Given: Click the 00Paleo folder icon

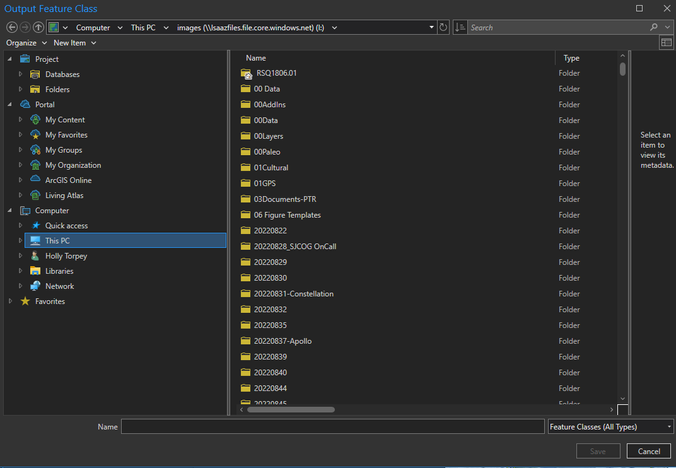Looking at the screenshot, I should pos(246,151).
